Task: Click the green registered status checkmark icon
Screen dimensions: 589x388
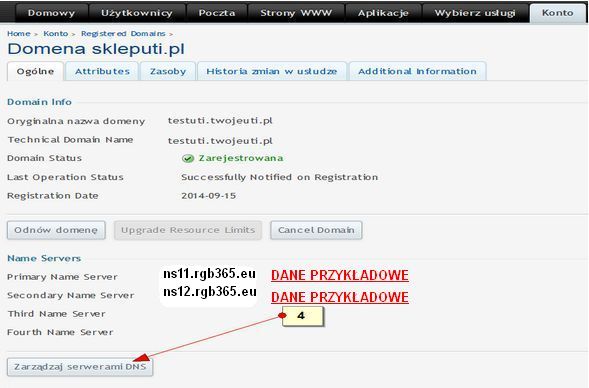Action: tap(187, 159)
